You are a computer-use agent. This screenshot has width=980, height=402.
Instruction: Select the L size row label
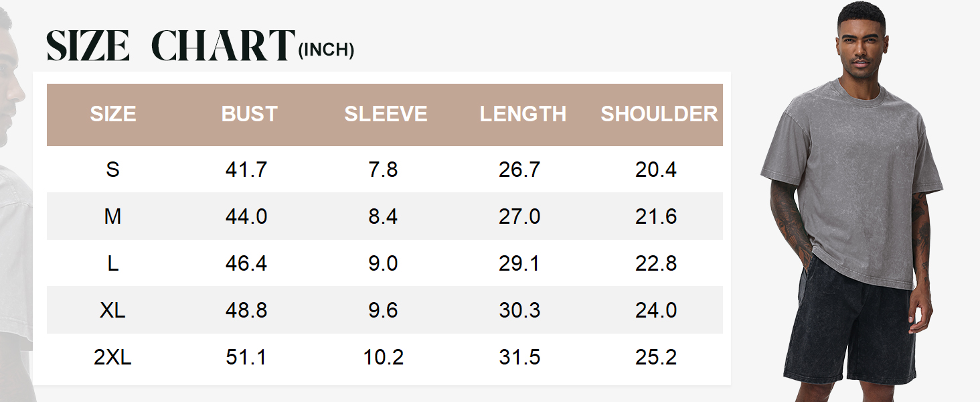click(112, 263)
